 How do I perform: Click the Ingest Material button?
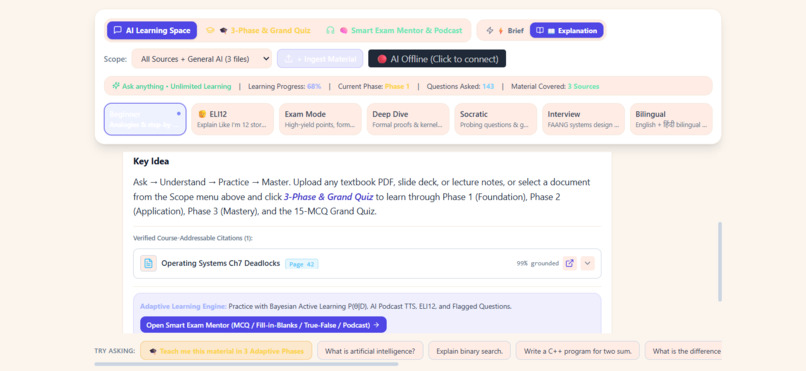click(x=320, y=59)
